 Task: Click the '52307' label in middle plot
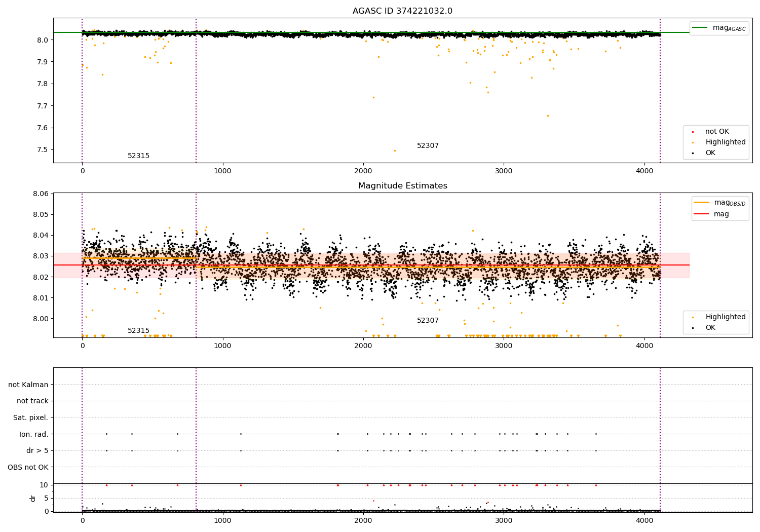(428, 321)
